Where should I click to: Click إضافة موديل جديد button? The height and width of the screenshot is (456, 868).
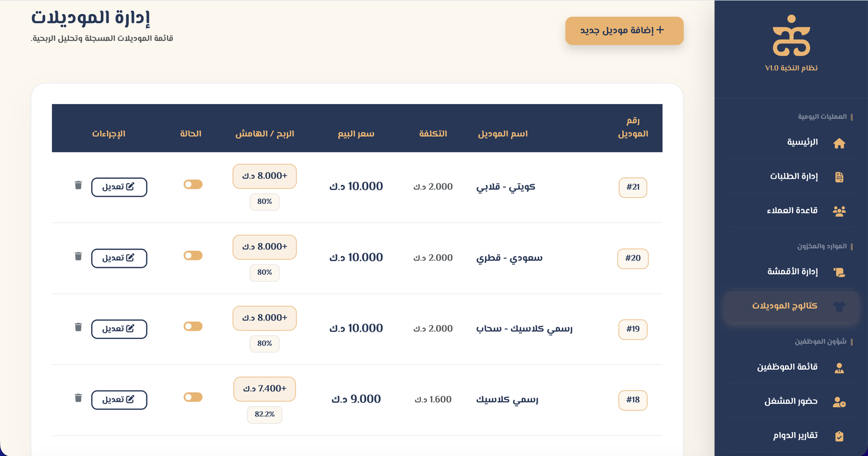(x=624, y=31)
